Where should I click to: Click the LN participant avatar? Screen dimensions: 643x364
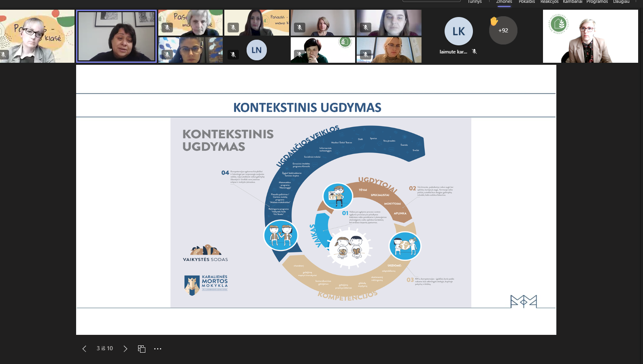[256, 50]
